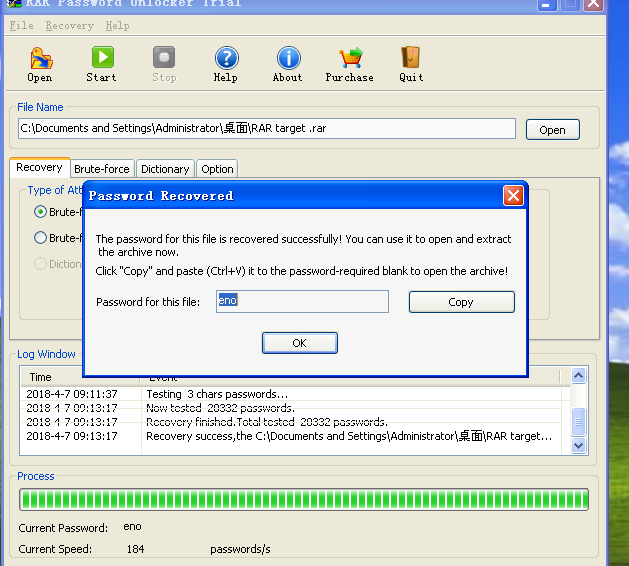The width and height of the screenshot is (629, 566).
Task: Click the File Name path field
Action: pyautogui.click(x=267, y=128)
